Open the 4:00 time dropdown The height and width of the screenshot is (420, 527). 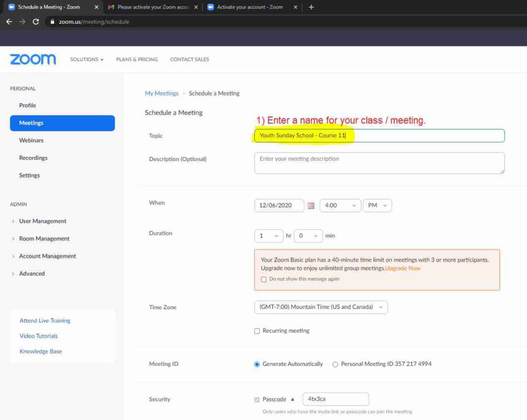[x=340, y=206]
